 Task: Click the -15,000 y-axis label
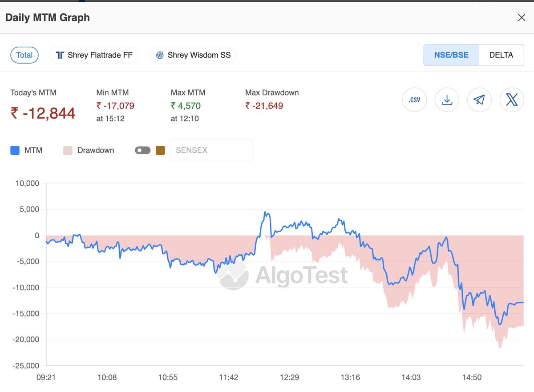(26, 314)
